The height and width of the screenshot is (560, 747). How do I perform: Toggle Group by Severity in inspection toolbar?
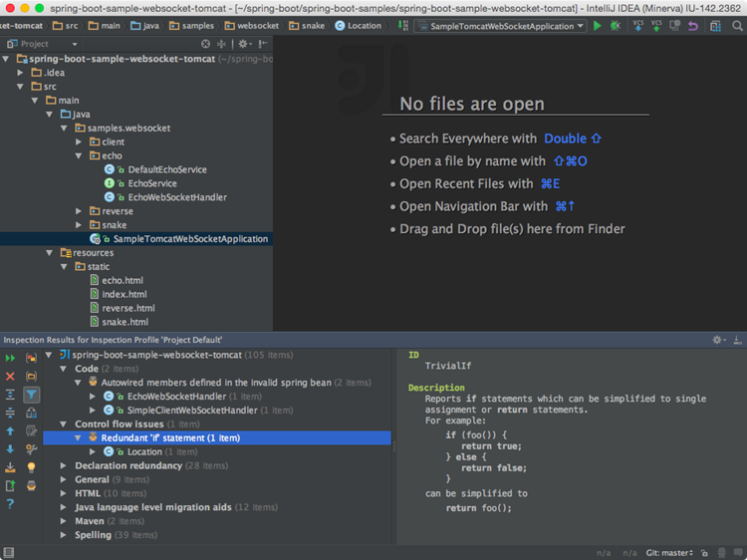click(31, 358)
